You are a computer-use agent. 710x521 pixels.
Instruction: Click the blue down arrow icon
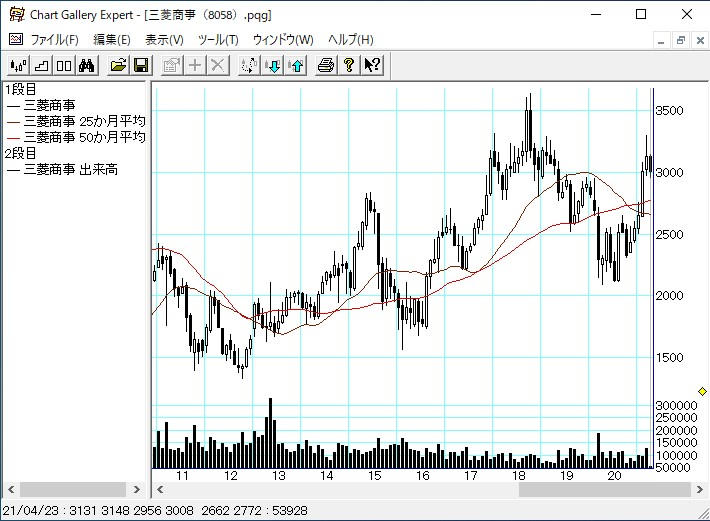[x=273, y=66]
